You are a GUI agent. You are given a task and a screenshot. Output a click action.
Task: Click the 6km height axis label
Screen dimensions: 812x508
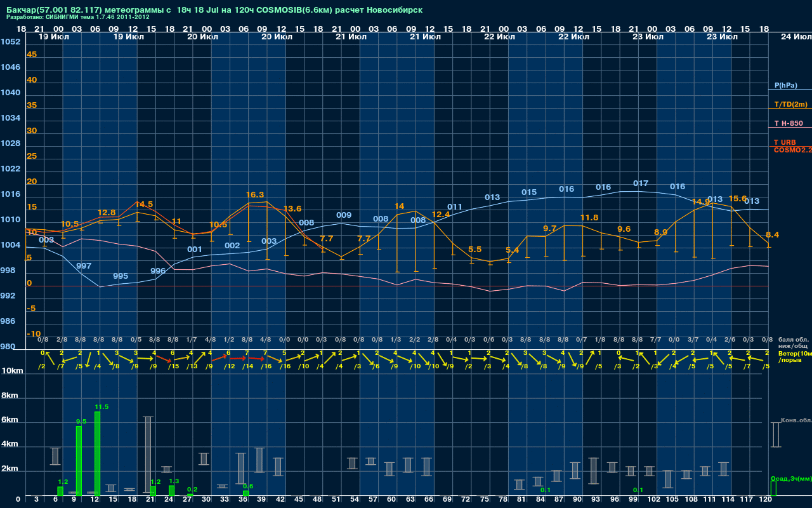tap(10, 420)
